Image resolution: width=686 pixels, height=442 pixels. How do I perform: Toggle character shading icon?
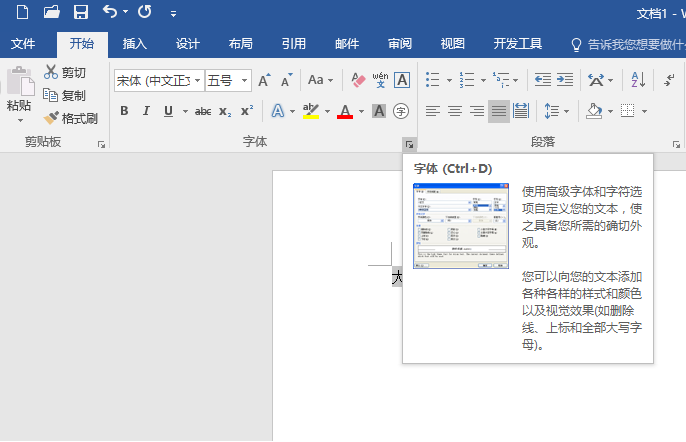coord(379,111)
